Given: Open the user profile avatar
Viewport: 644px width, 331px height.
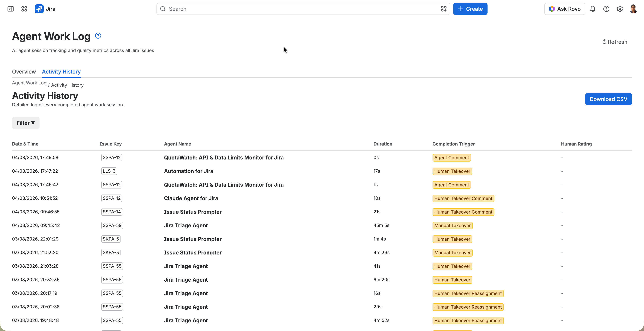Looking at the screenshot, I should pyautogui.click(x=633, y=9).
